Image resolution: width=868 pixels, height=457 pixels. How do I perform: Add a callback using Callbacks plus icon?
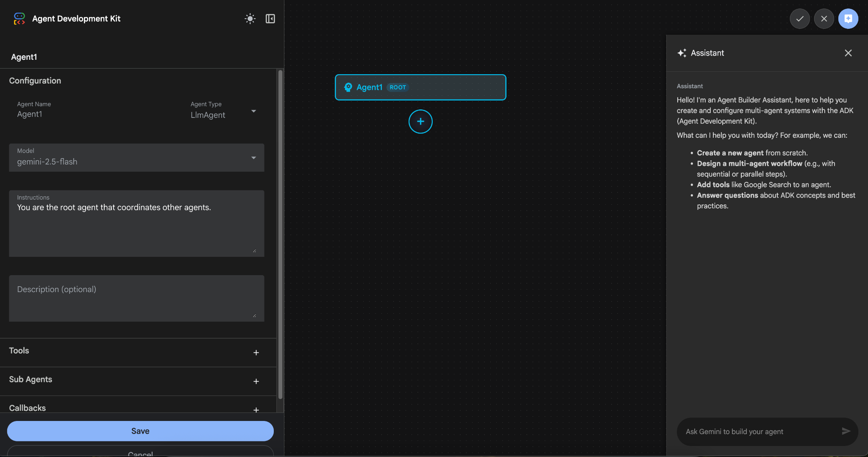click(x=256, y=410)
